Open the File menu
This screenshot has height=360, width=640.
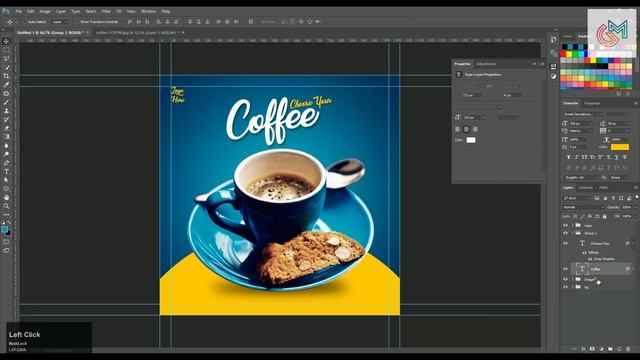tap(19, 11)
